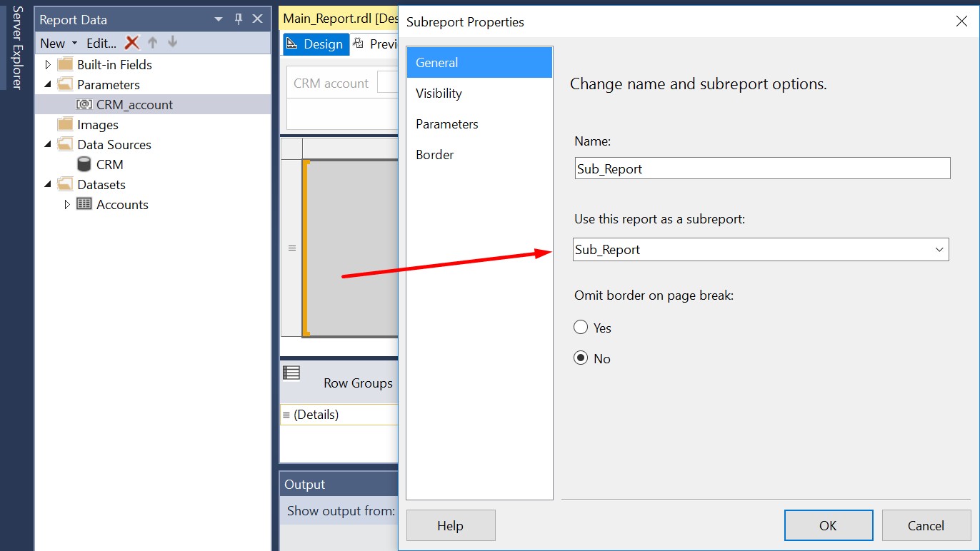This screenshot has height=551, width=980.
Task: Collapse the Data Sources folder
Action: click(48, 144)
